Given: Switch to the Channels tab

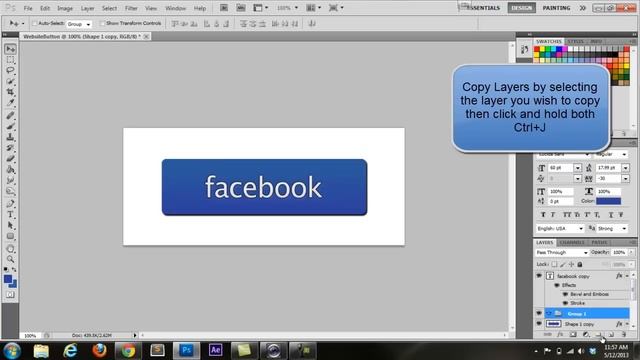Looking at the screenshot, I should tap(571, 242).
